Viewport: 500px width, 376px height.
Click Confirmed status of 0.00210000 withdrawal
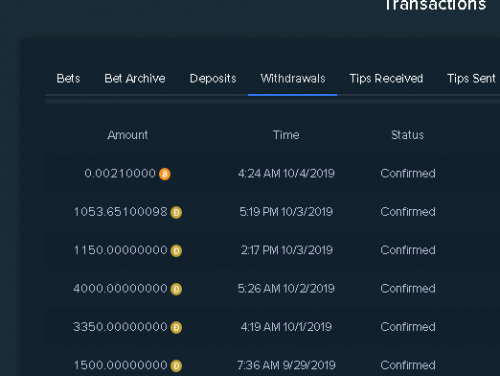coord(408,173)
